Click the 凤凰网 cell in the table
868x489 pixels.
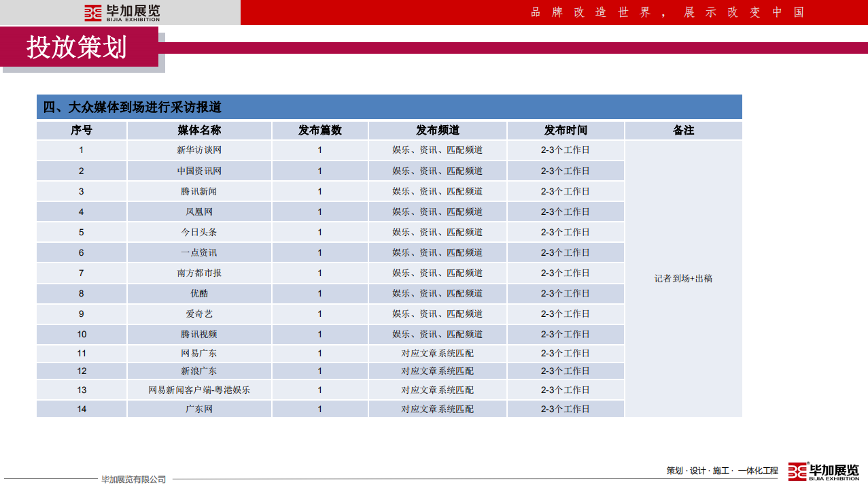tap(199, 212)
